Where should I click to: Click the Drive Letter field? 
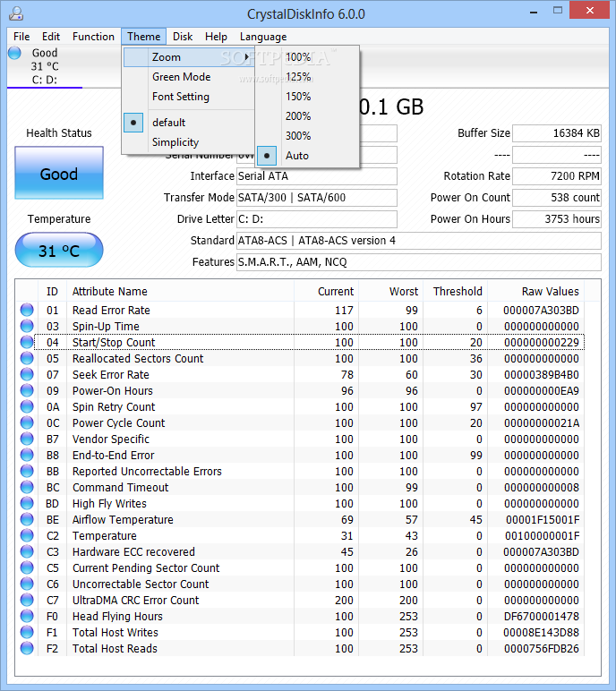(x=317, y=219)
